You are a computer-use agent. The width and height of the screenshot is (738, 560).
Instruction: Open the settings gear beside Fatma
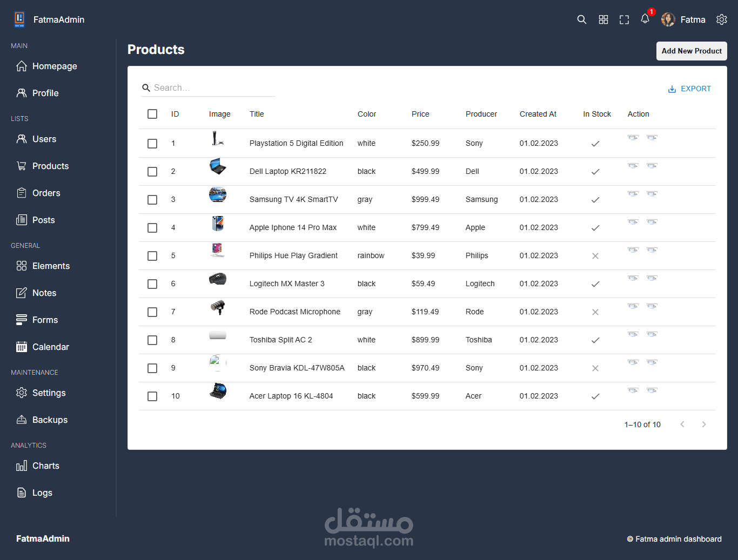point(722,19)
